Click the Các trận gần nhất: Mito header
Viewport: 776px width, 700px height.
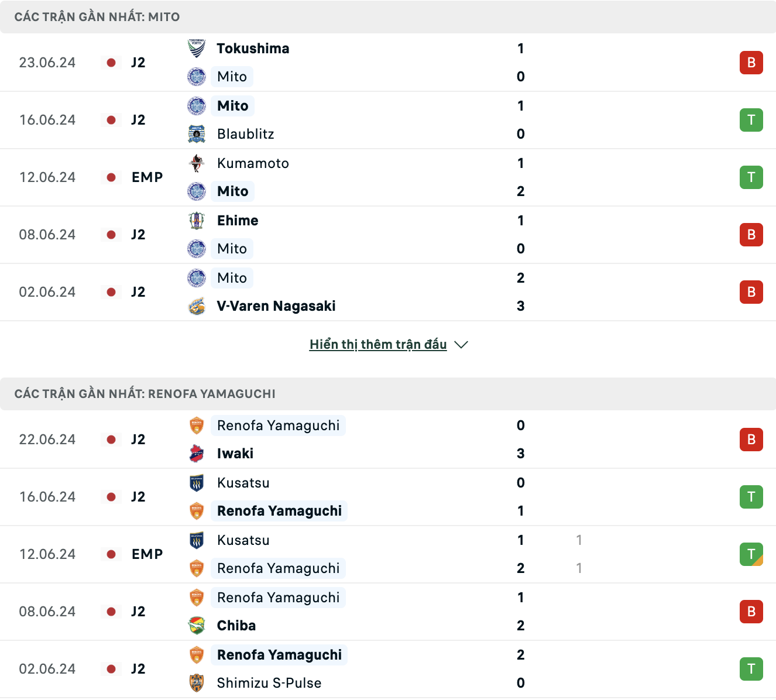pos(97,17)
